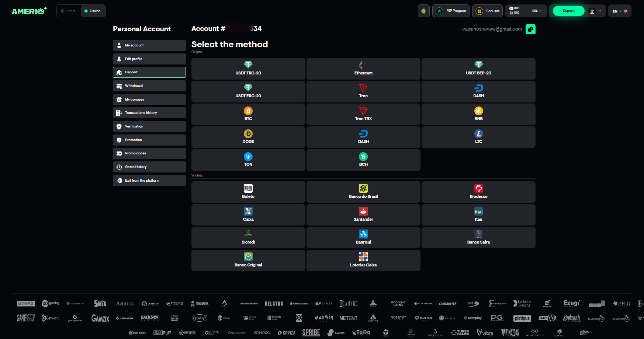Open the VIP Program button
644x339 pixels.
point(451,11)
